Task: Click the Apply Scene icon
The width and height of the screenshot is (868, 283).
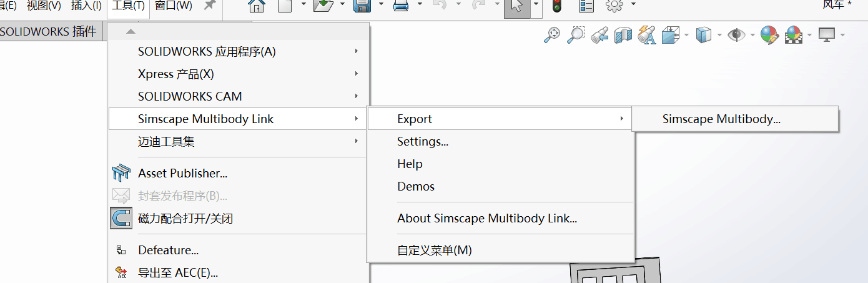Action: 794,35
